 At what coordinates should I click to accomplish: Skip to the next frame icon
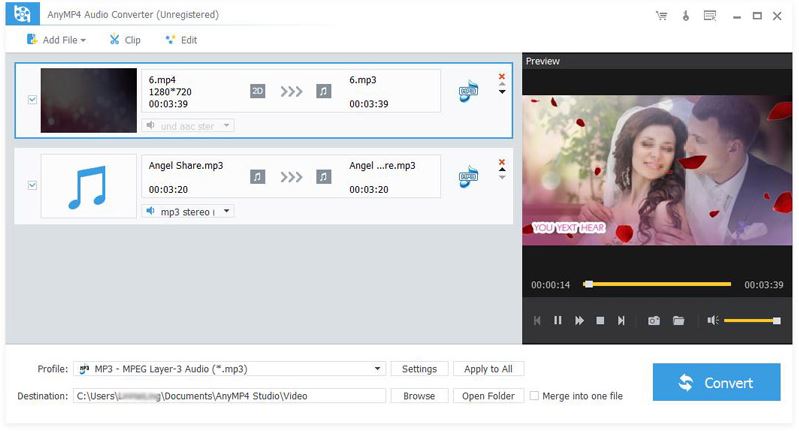621,320
